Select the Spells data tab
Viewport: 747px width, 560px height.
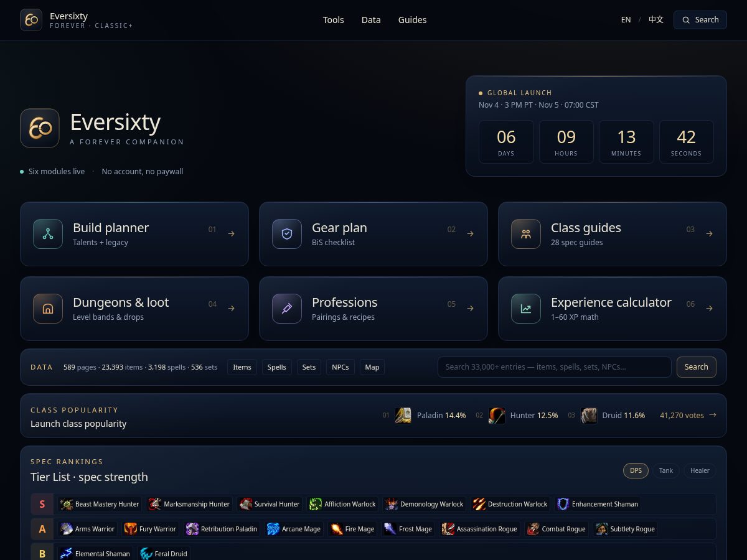277,367
